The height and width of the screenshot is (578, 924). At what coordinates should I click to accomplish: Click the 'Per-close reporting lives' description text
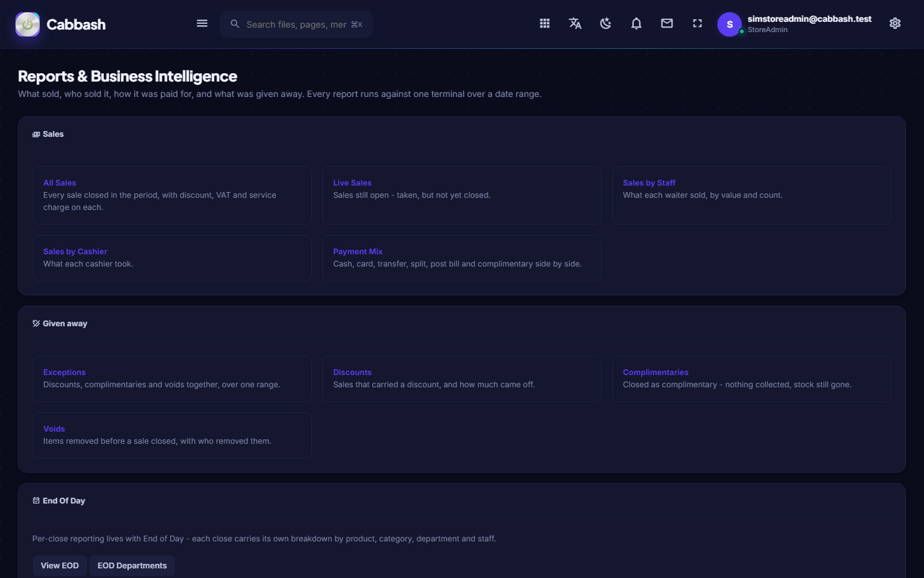pos(264,539)
